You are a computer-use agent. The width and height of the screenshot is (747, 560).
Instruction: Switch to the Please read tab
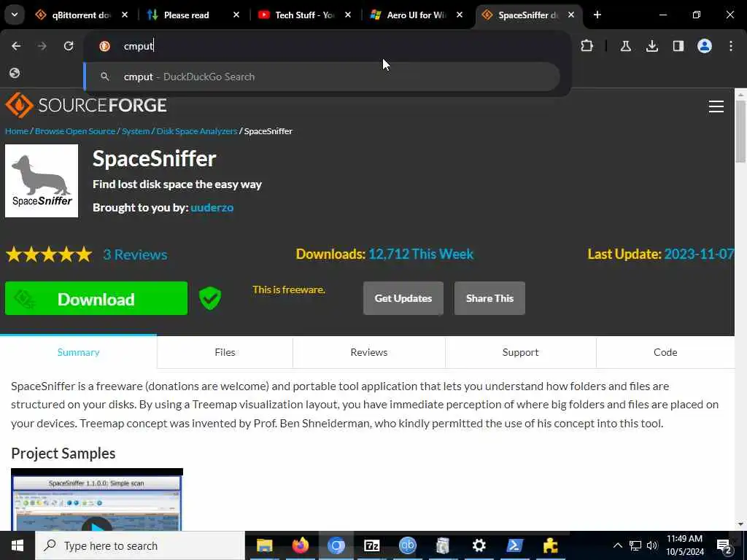point(186,15)
